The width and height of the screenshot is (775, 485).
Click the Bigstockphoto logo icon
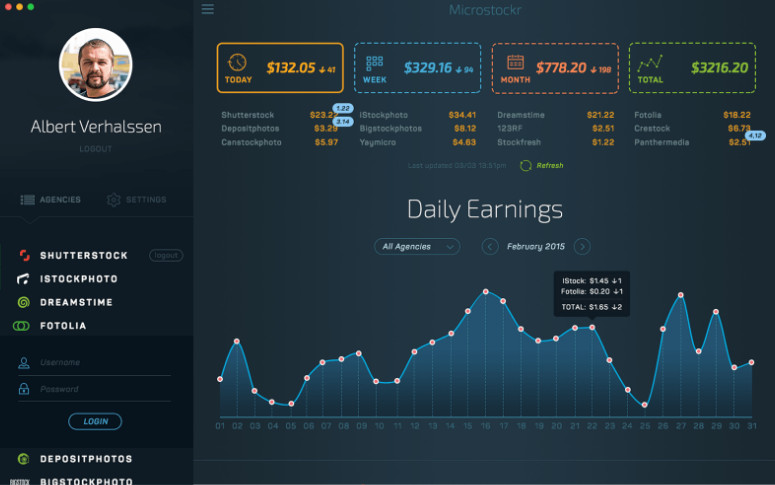coord(20,482)
